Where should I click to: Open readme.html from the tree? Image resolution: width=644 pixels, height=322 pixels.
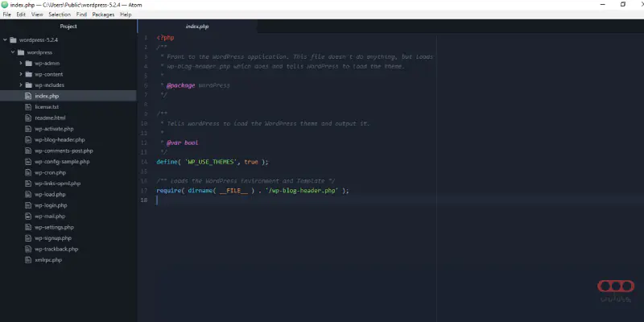pyautogui.click(x=50, y=118)
